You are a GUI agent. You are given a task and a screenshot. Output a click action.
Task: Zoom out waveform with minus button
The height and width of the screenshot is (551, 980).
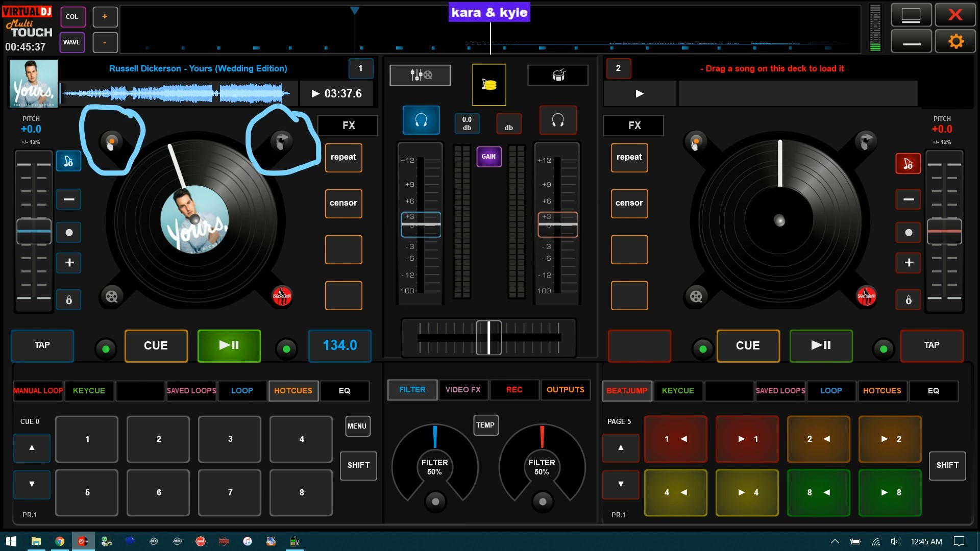[105, 42]
